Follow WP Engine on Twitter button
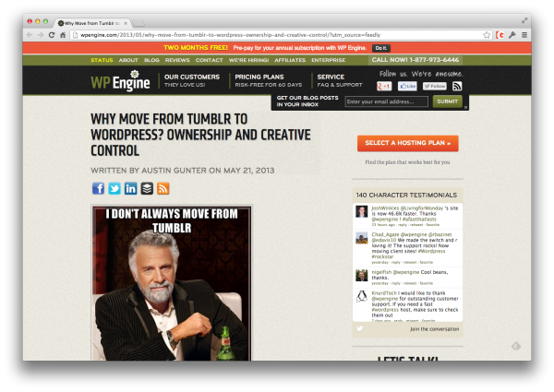 tap(435, 86)
